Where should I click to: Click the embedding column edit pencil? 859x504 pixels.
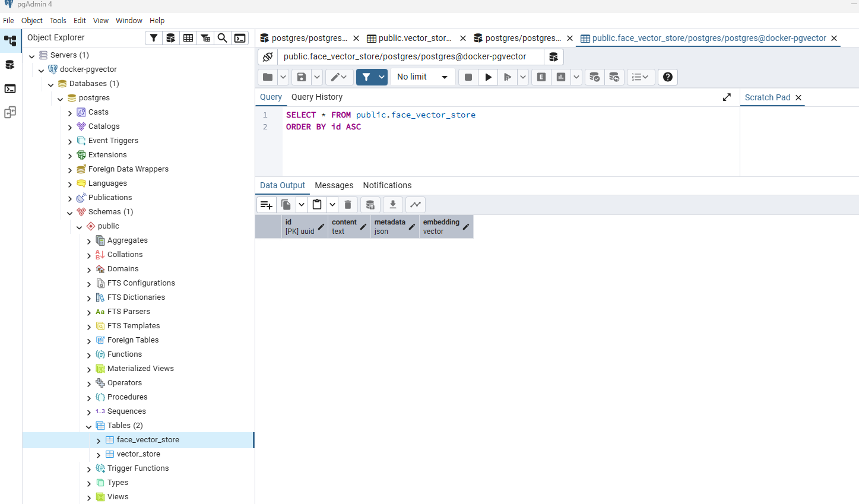click(x=466, y=227)
